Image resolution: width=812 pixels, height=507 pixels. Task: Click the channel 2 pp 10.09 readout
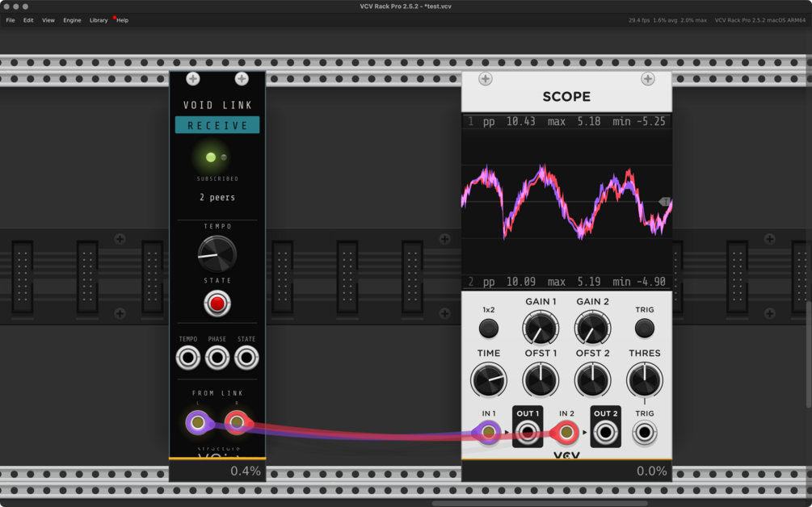coord(509,282)
